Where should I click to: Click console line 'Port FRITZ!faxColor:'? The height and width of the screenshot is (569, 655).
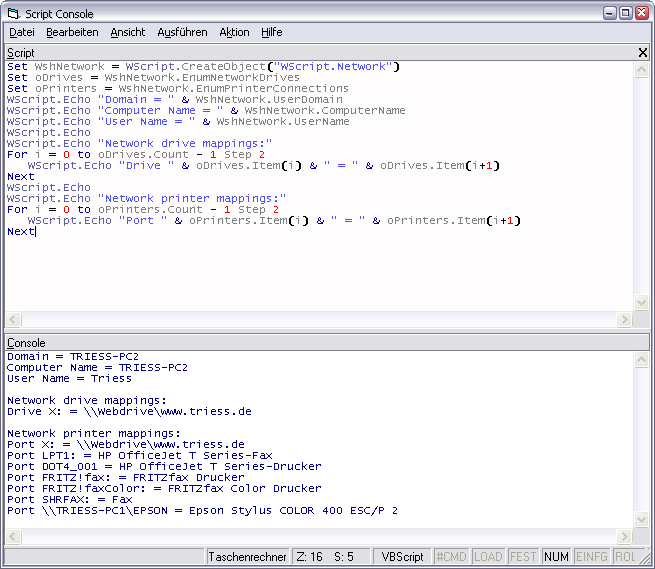(164, 488)
